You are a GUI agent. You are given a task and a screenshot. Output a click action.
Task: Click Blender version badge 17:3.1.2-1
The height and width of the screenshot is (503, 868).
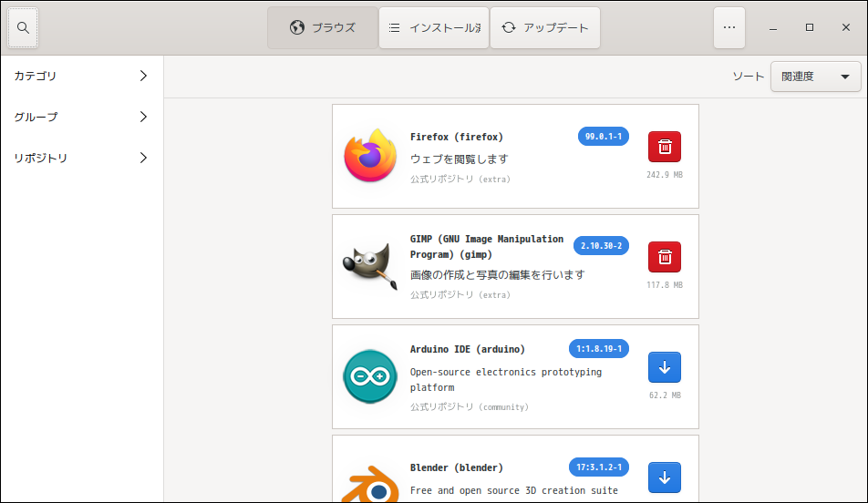[599, 467]
